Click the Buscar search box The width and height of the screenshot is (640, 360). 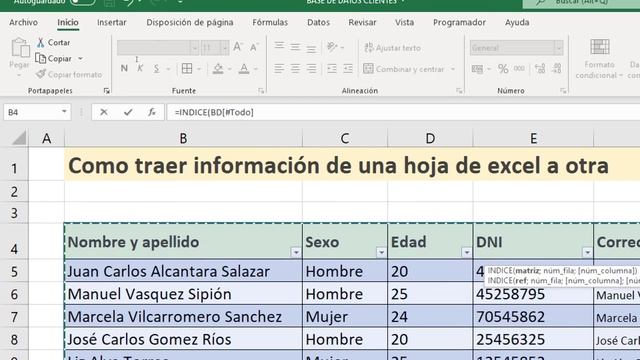pos(581,3)
